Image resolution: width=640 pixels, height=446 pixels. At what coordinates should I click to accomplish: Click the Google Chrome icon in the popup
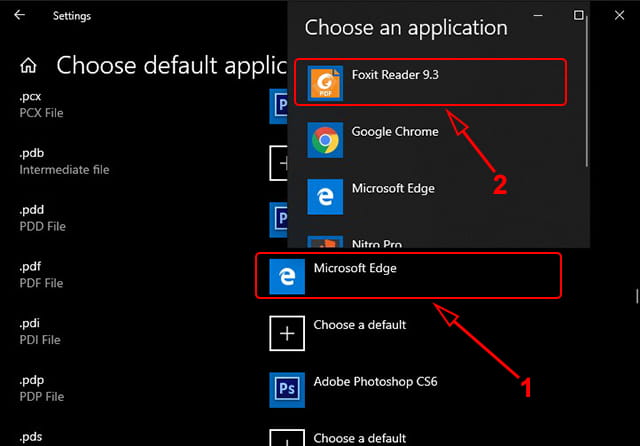point(325,140)
